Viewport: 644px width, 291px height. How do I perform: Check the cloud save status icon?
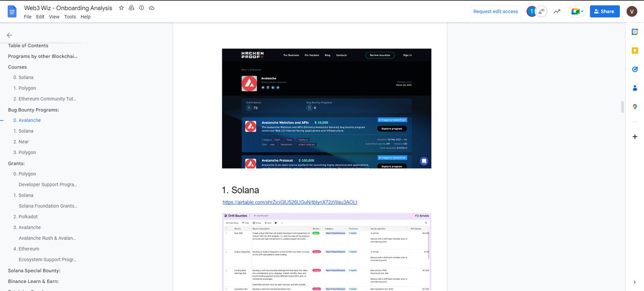(x=152, y=8)
